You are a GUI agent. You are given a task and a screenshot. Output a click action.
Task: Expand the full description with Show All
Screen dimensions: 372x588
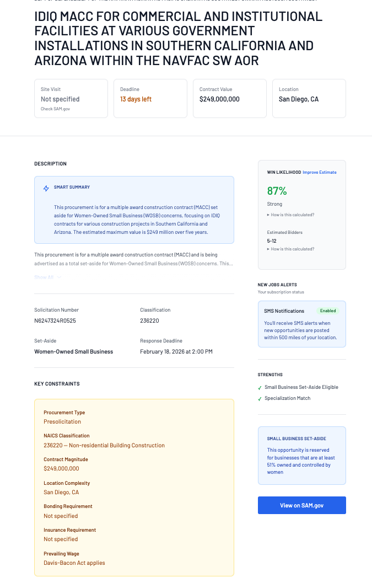pyautogui.click(x=47, y=277)
